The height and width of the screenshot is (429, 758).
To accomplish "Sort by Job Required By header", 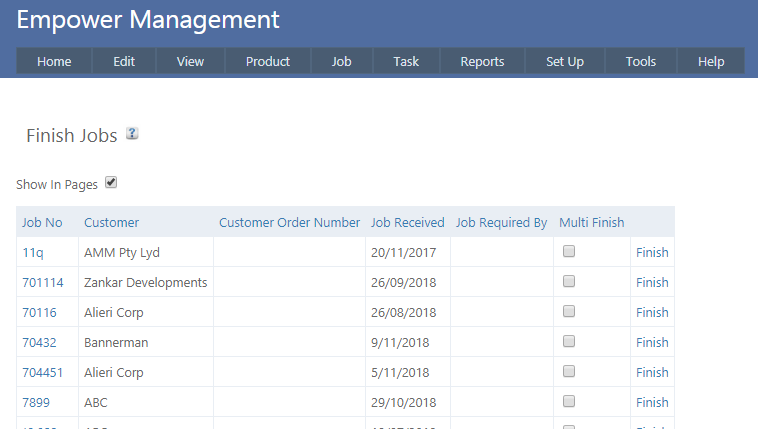I will [x=501, y=222].
